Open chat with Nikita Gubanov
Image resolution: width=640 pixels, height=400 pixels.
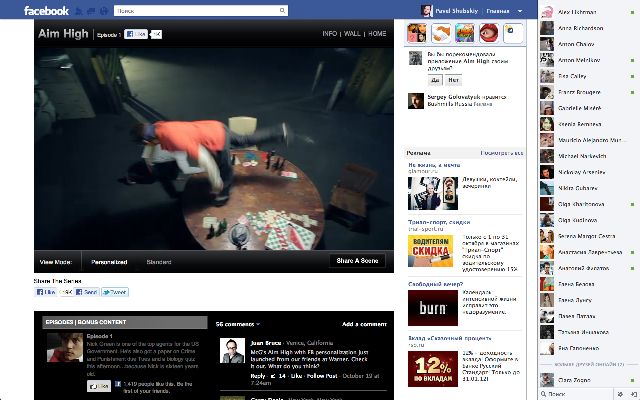click(x=587, y=188)
